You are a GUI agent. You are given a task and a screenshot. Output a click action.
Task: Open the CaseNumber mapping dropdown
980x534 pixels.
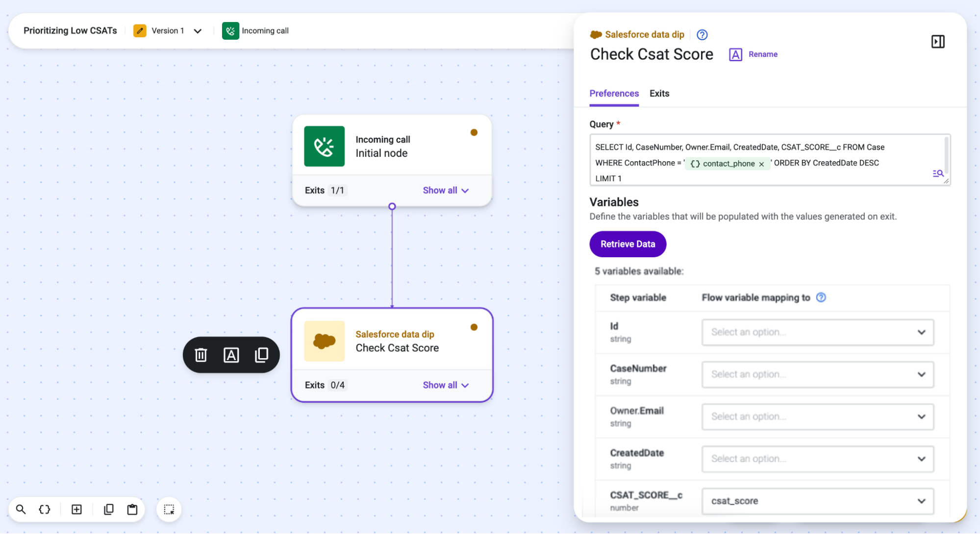point(818,374)
